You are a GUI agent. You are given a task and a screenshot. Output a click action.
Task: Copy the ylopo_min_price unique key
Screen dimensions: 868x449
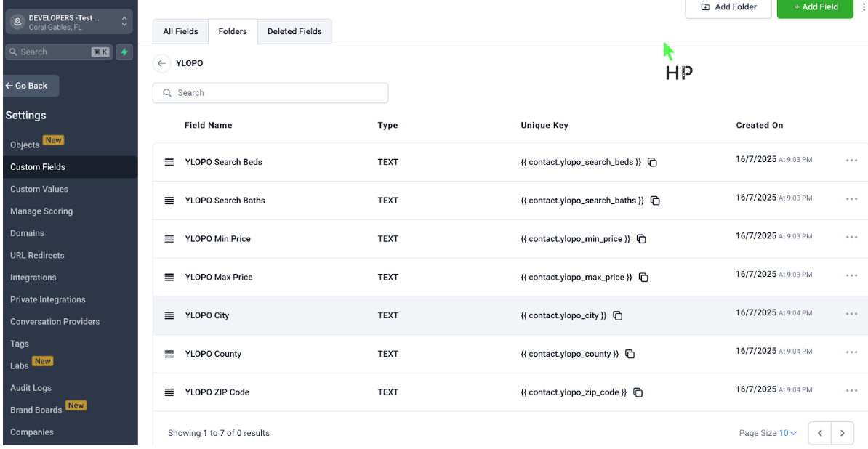641,239
